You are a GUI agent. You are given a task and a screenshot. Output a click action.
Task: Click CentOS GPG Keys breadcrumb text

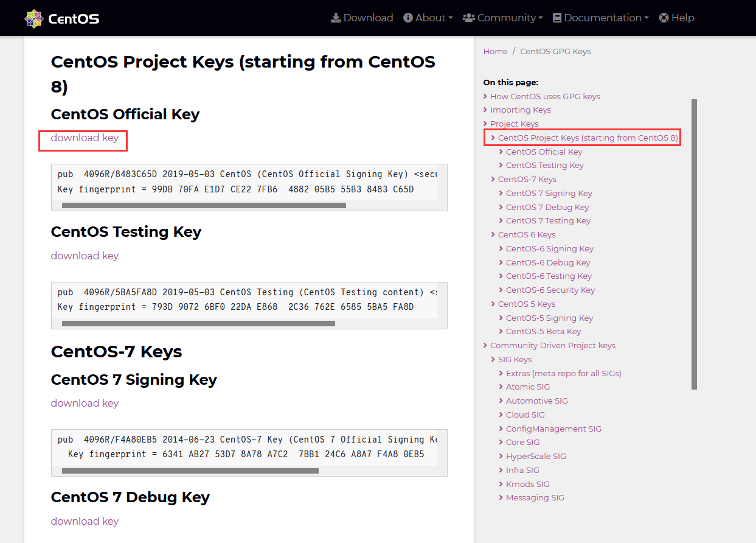coord(555,51)
